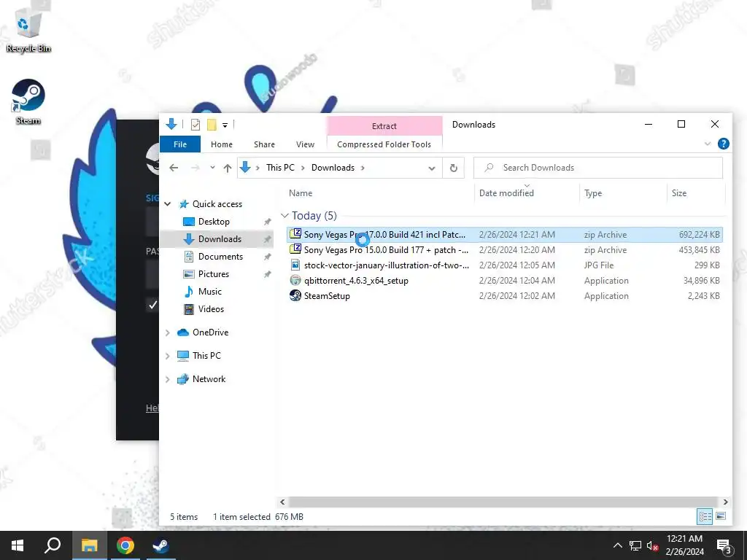The image size is (747, 560).
Task: Click Downloads breadcrumb in address bar
Action: [x=333, y=168]
